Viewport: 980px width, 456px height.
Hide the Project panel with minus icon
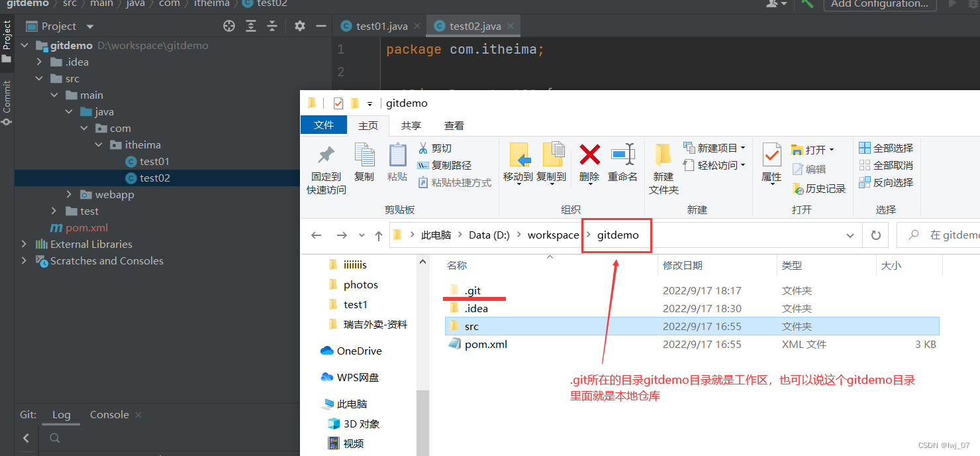coord(321,26)
